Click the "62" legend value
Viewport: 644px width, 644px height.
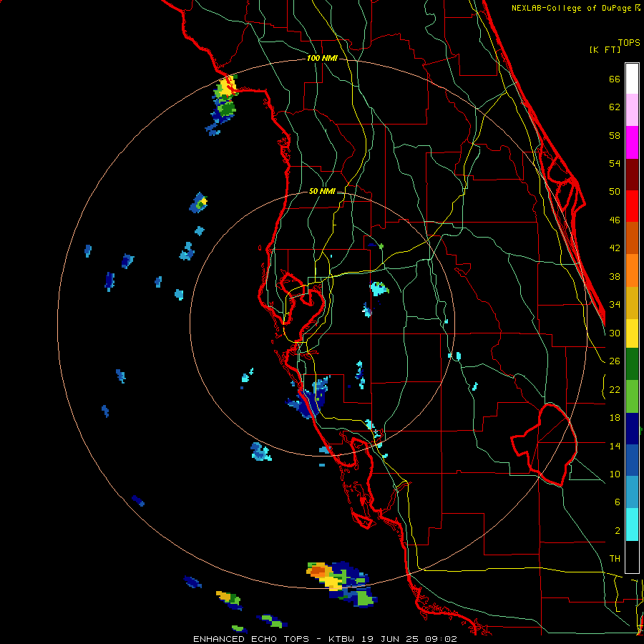point(615,107)
